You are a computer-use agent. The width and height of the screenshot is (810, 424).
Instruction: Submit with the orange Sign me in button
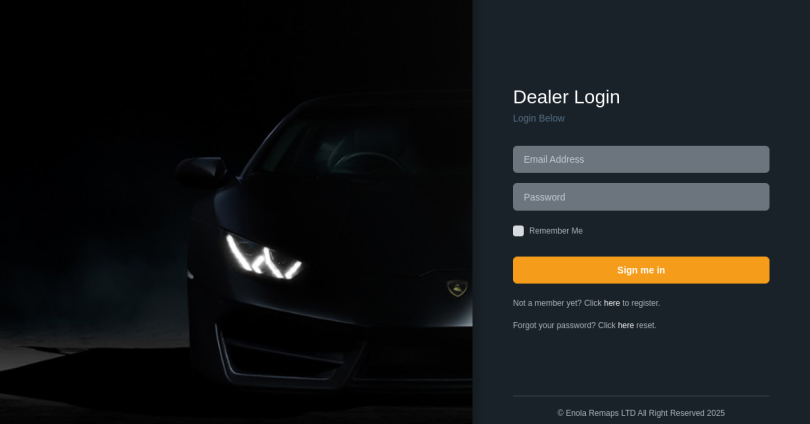[x=641, y=270]
